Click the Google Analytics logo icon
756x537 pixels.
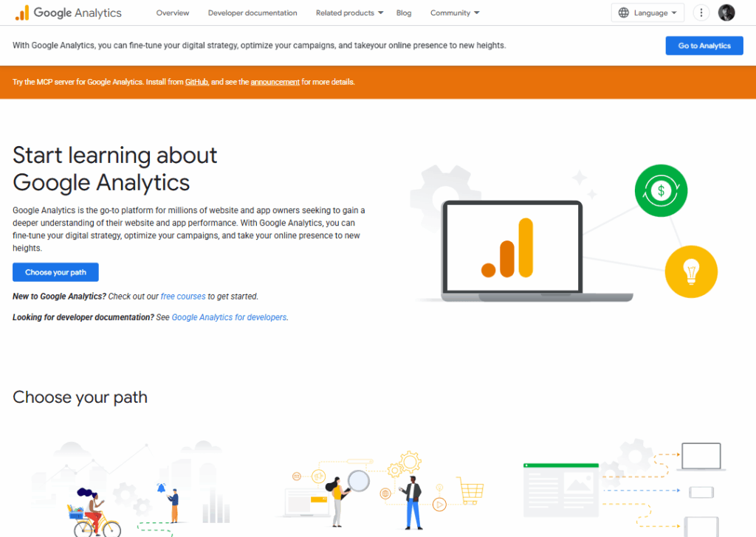22,13
